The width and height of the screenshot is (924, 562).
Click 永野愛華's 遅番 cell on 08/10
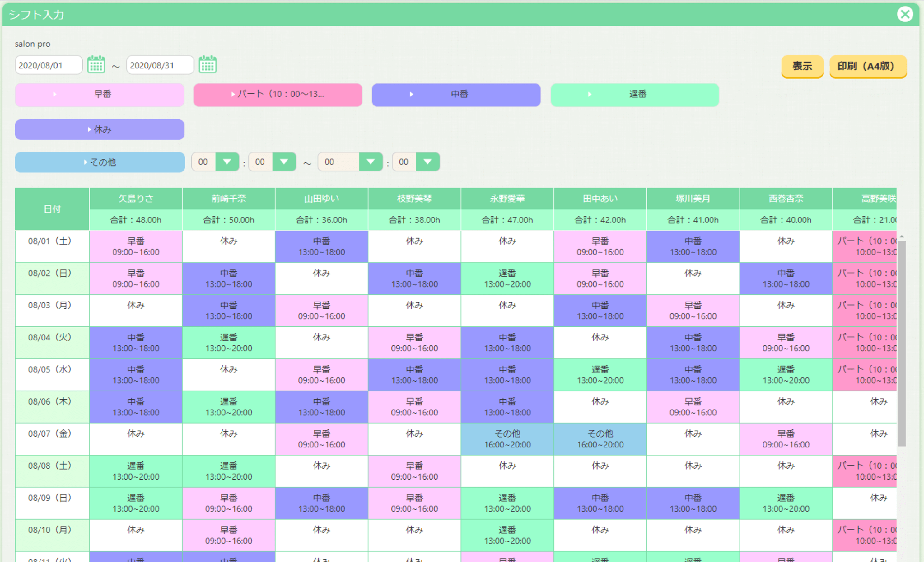[x=507, y=536]
